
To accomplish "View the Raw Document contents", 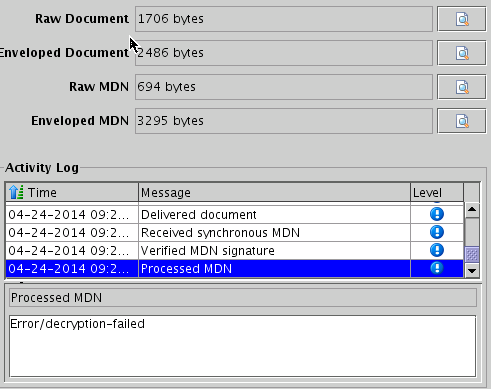I will tap(462, 19).
